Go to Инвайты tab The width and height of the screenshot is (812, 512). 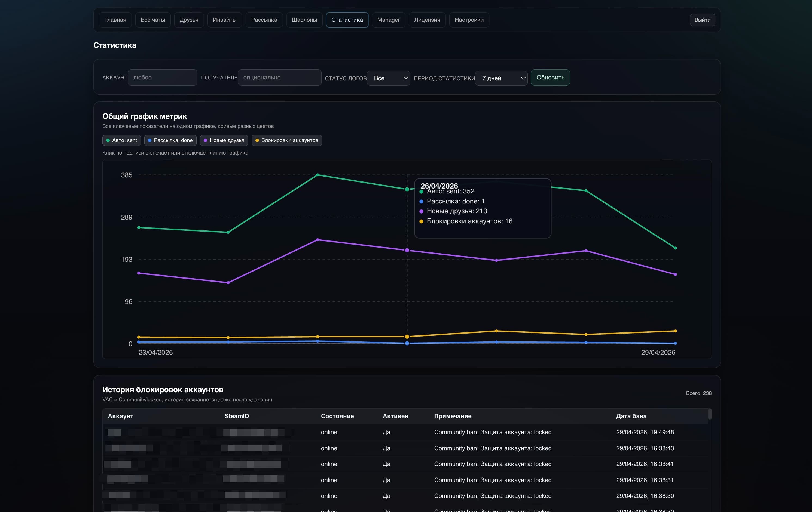click(x=225, y=20)
